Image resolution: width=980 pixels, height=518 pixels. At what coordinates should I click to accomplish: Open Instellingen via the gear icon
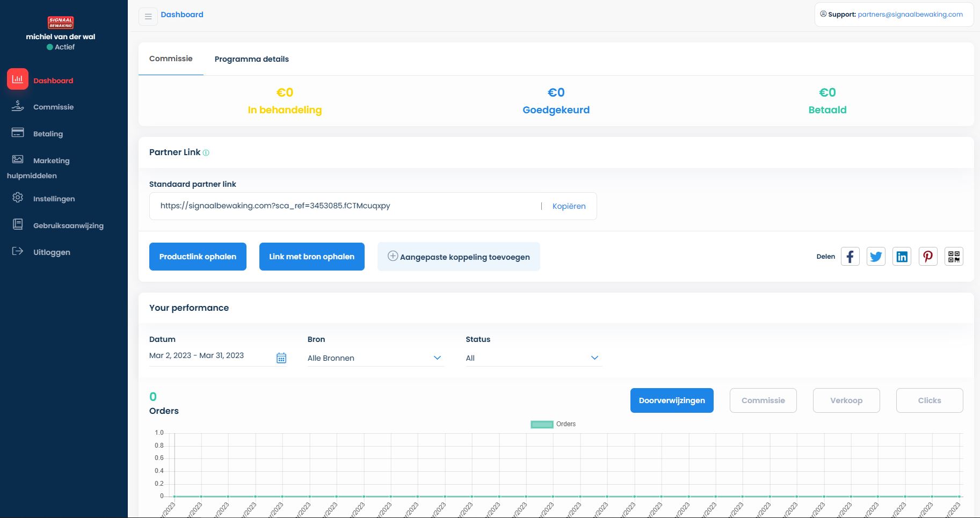(18, 198)
